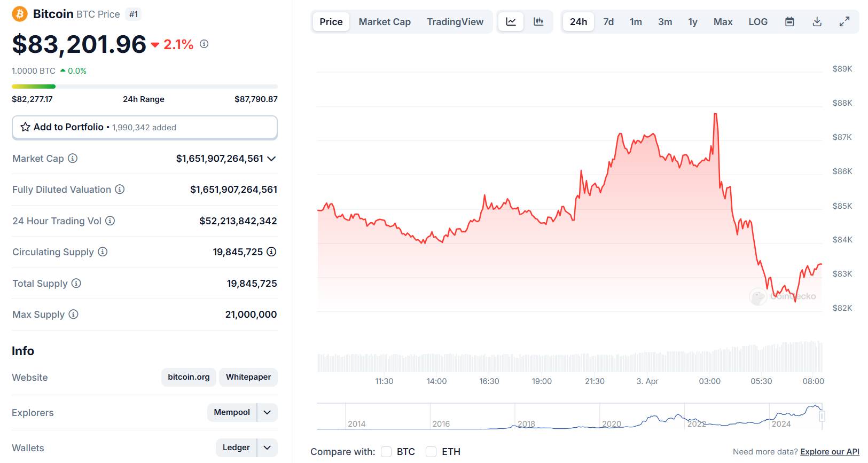868x463 pixels.
Task: Show Total Supply info icon
Action: coord(76,283)
